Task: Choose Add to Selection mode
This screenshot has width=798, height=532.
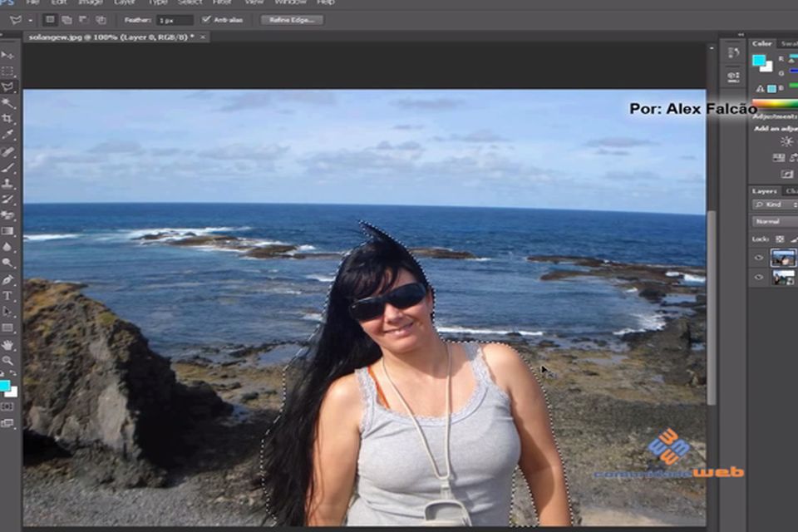Action: pos(66,20)
